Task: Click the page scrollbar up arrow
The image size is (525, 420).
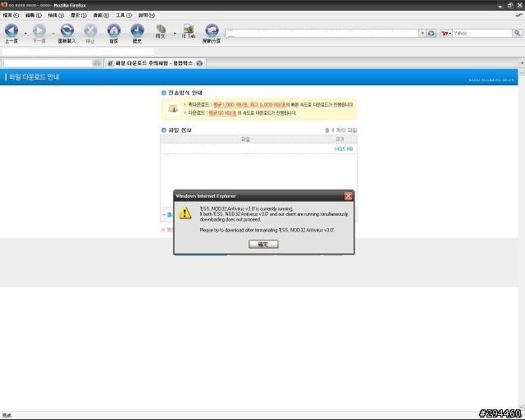Action: tap(522, 72)
